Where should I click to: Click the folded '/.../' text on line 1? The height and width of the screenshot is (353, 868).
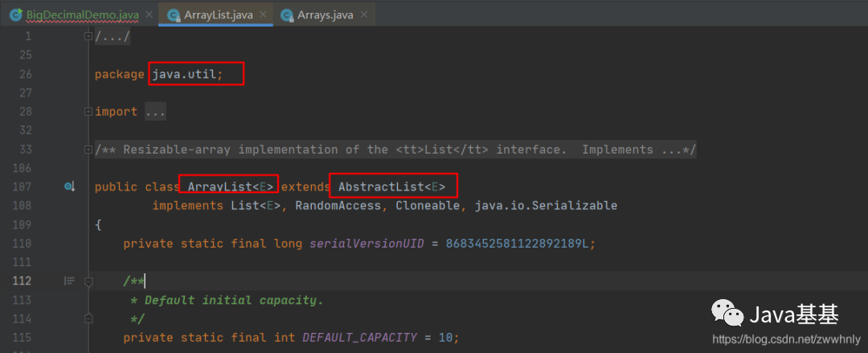[113, 36]
